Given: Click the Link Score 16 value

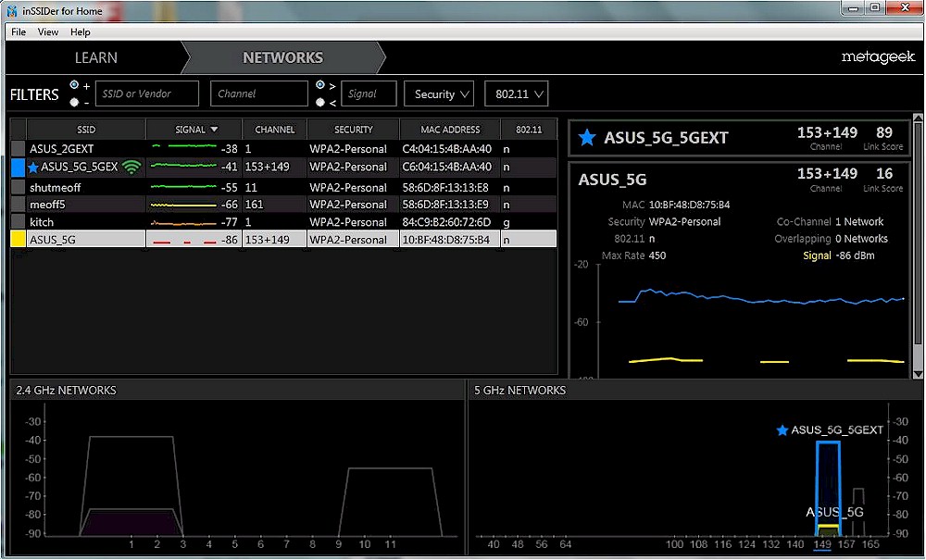Looking at the screenshot, I should (x=884, y=173).
